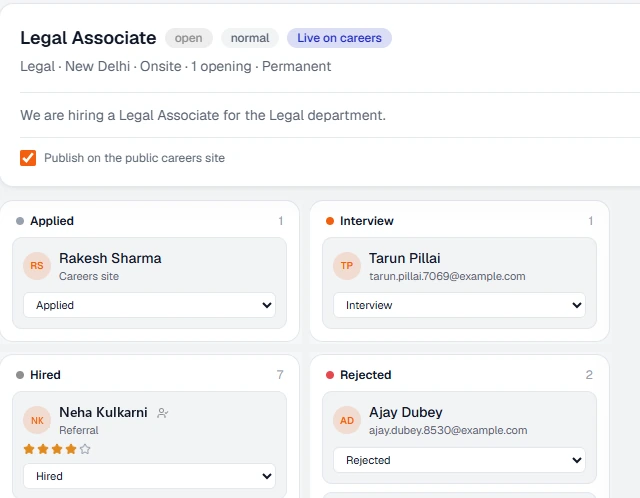Image resolution: width=640 pixels, height=498 pixels.
Task: Click the TP avatar for Tarun Pillai
Action: [x=347, y=266]
